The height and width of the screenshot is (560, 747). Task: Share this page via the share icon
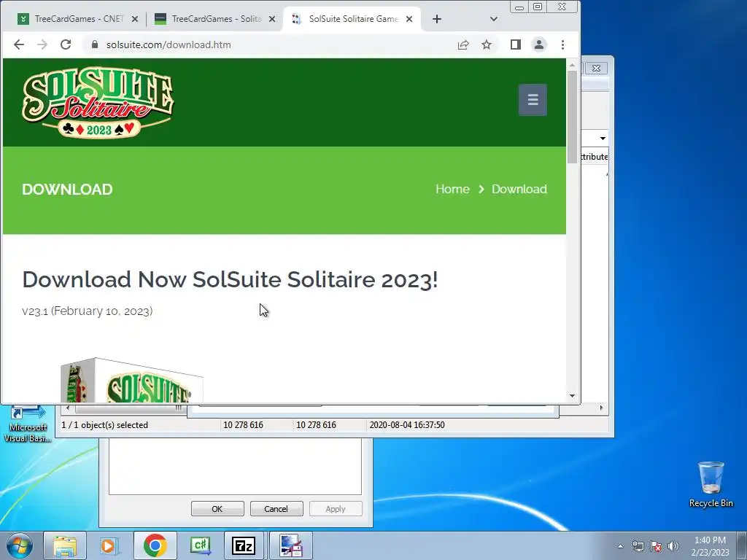click(x=463, y=44)
